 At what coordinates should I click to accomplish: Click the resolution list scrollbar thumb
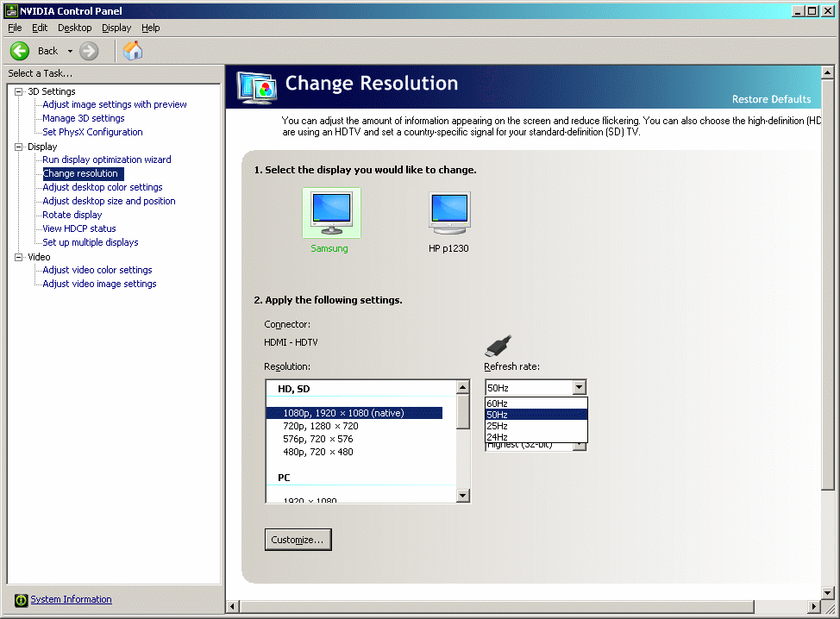[x=463, y=411]
